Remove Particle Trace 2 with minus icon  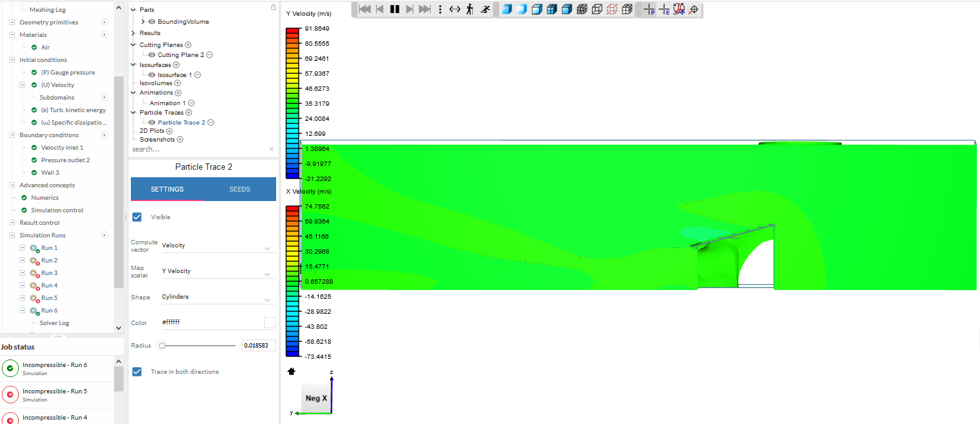pos(210,123)
